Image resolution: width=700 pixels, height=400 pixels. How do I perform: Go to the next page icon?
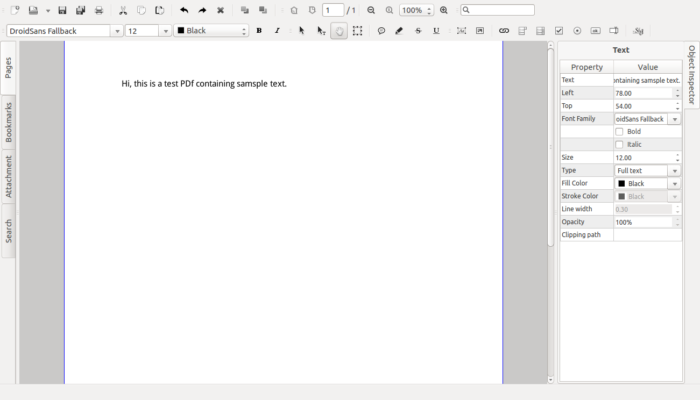pyautogui.click(x=312, y=10)
